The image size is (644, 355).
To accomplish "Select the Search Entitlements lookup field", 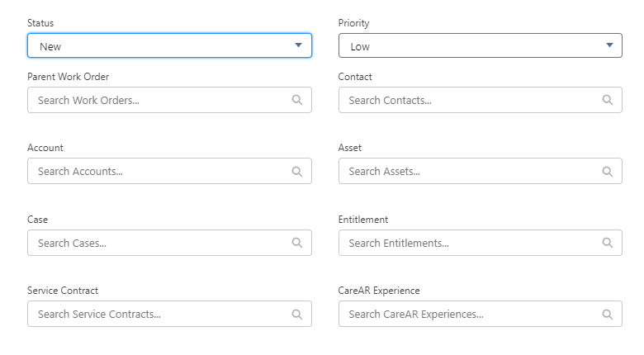I will pos(481,243).
